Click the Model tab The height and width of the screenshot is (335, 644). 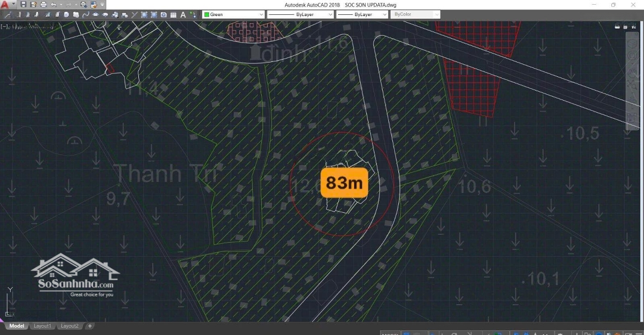point(17,326)
